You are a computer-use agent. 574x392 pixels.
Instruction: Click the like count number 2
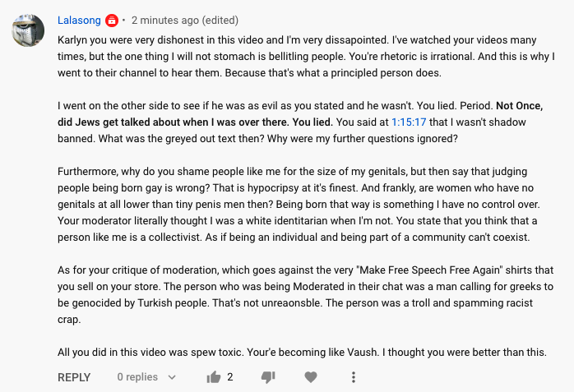pyautogui.click(x=230, y=377)
